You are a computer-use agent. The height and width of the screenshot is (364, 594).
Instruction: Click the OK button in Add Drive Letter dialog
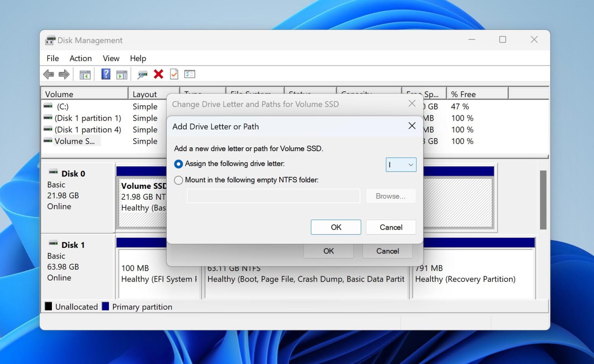(x=336, y=227)
